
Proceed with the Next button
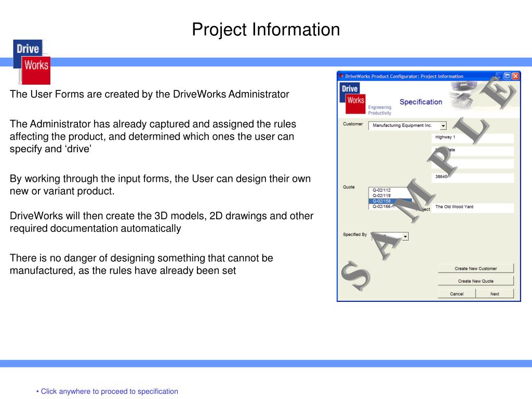pyautogui.click(x=495, y=294)
